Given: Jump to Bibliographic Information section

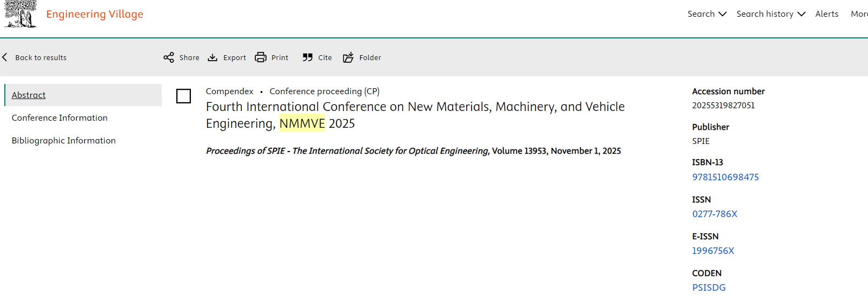Looking at the screenshot, I should (64, 141).
